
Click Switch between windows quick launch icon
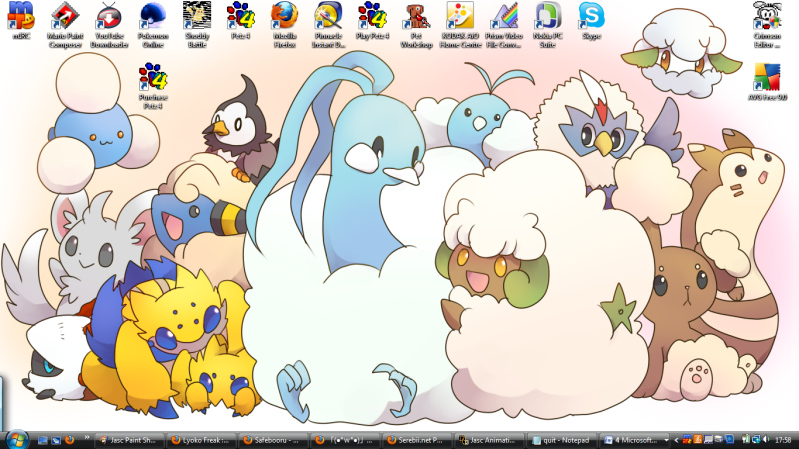tap(56, 440)
